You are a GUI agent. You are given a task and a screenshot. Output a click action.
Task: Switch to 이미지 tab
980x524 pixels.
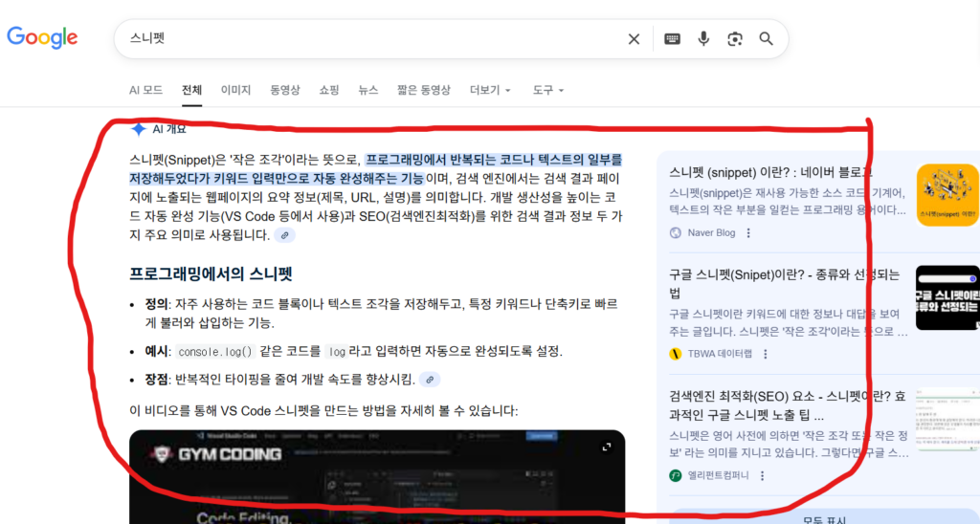[235, 90]
